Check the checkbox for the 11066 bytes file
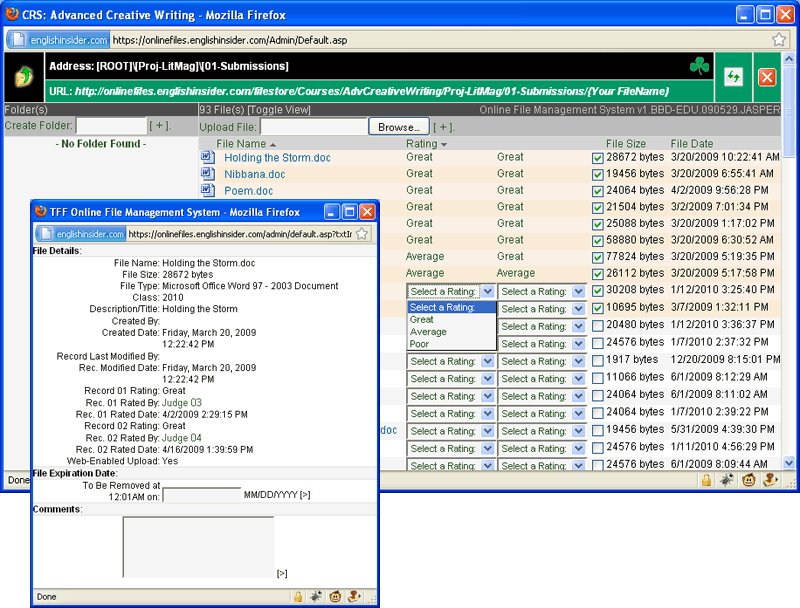The image size is (800, 608). (x=597, y=378)
